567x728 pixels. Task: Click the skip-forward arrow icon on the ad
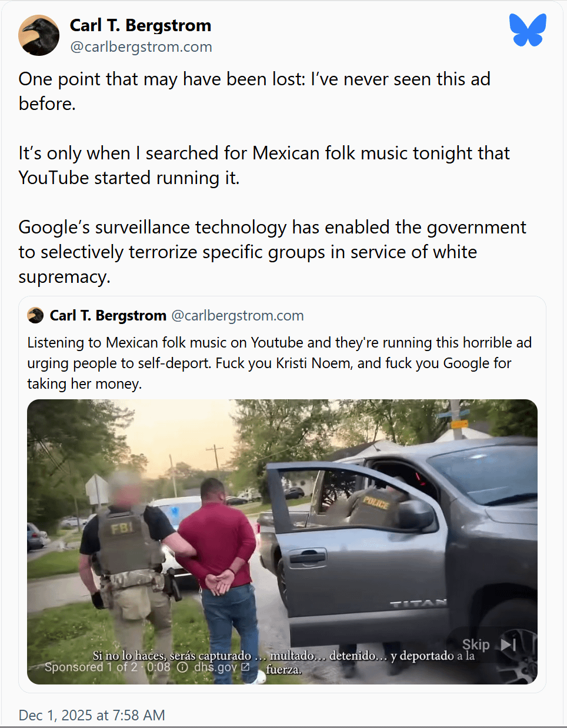(509, 645)
